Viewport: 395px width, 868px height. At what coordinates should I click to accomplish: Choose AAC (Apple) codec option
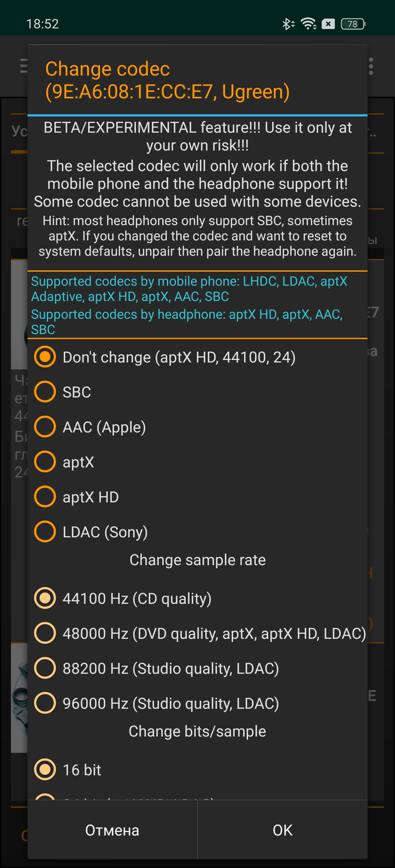coord(45,427)
